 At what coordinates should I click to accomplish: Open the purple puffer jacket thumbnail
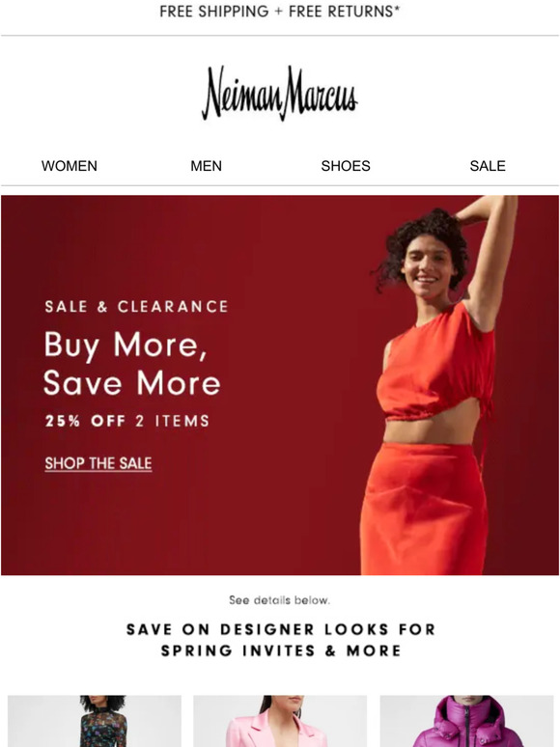click(x=466, y=721)
